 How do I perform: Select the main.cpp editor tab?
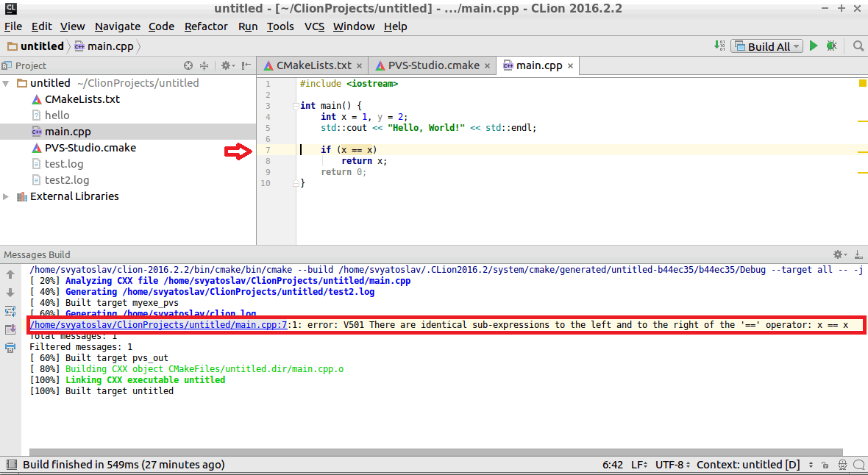(x=538, y=66)
